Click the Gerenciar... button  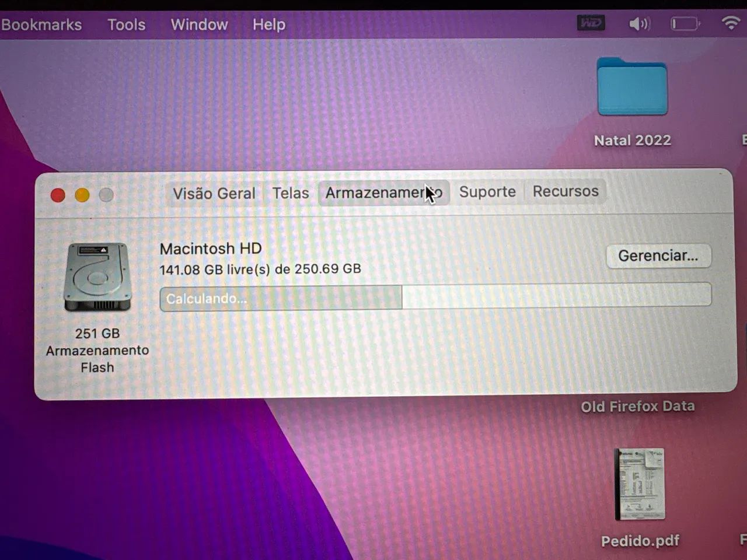click(x=658, y=256)
